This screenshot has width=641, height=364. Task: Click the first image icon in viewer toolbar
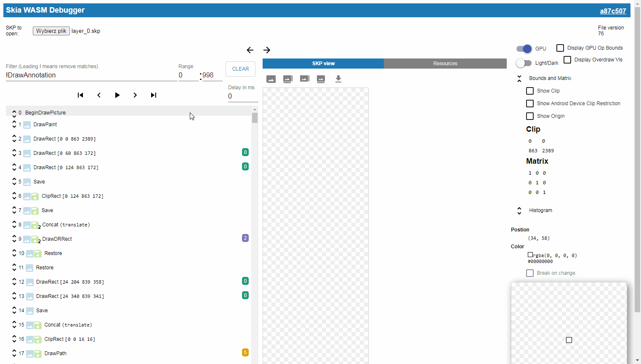pyautogui.click(x=271, y=79)
